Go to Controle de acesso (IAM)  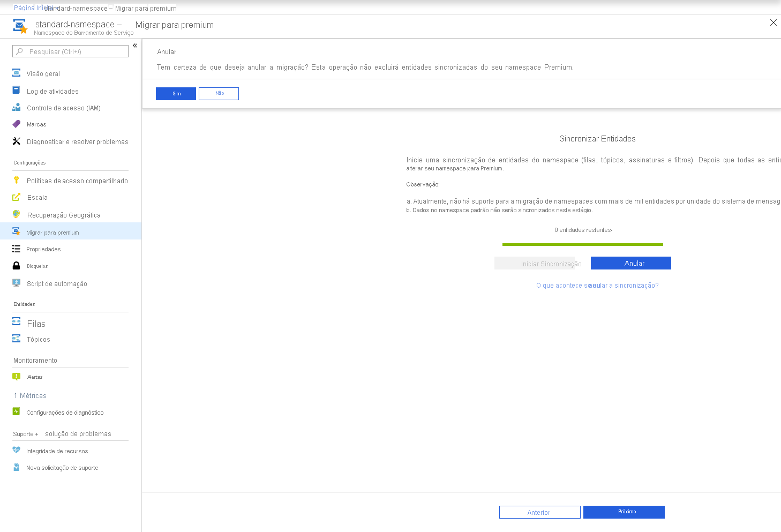(64, 108)
